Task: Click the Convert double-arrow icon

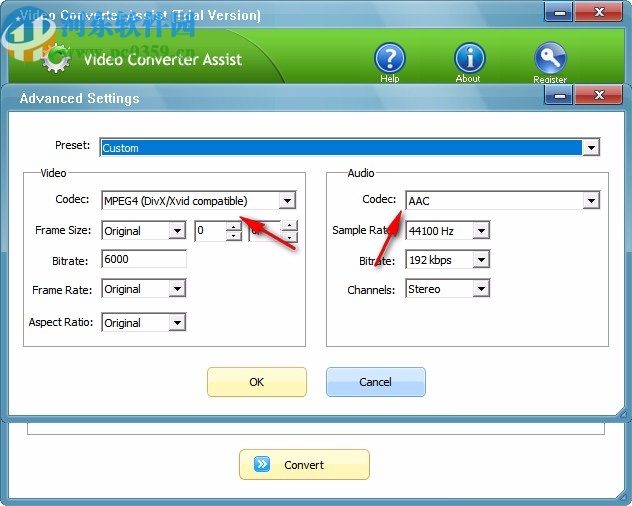Action: tap(262, 464)
